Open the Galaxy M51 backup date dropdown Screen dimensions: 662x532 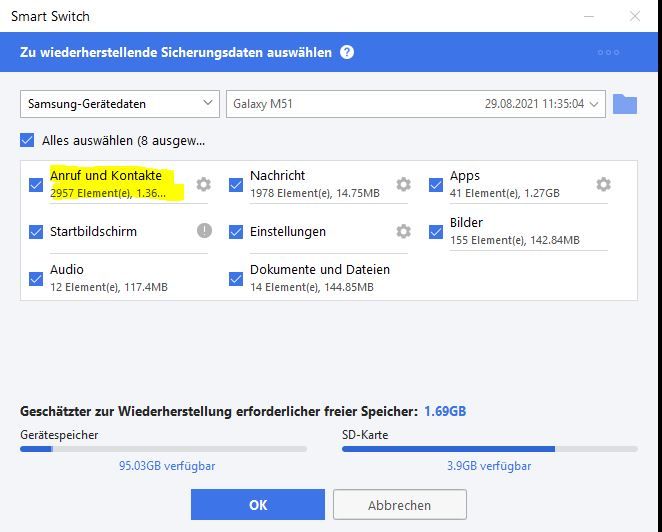(x=416, y=104)
